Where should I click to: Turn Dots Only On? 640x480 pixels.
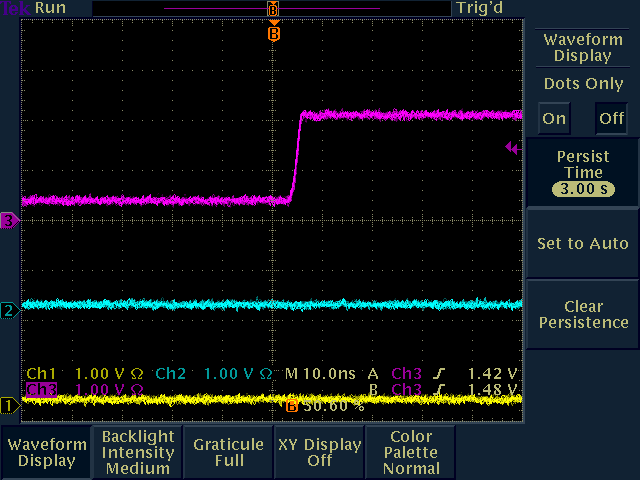pyautogui.click(x=554, y=118)
